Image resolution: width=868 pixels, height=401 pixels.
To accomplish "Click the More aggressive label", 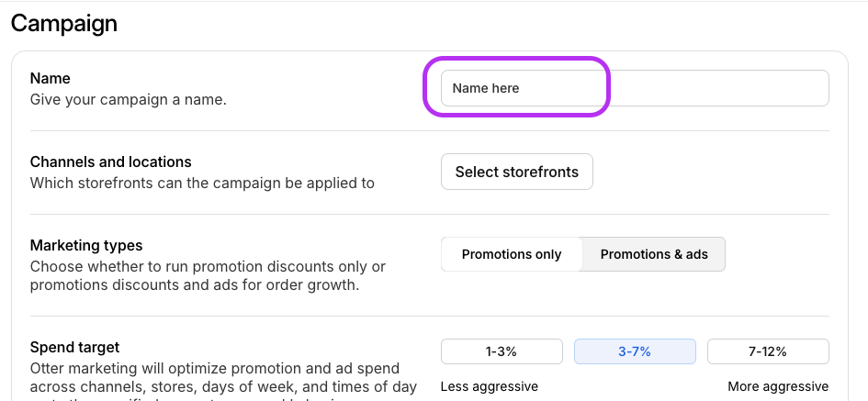I will 778,386.
